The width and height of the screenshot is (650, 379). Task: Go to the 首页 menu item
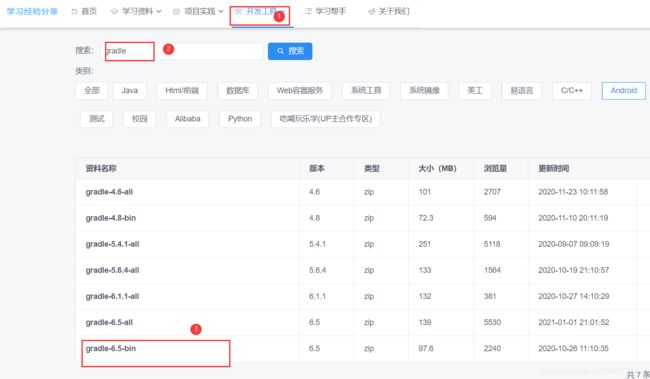[x=89, y=12]
